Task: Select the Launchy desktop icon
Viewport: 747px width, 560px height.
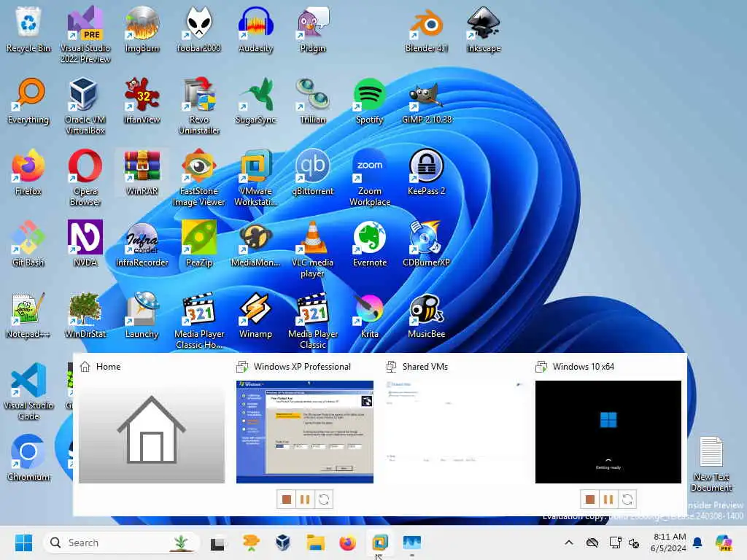Action: [142, 315]
